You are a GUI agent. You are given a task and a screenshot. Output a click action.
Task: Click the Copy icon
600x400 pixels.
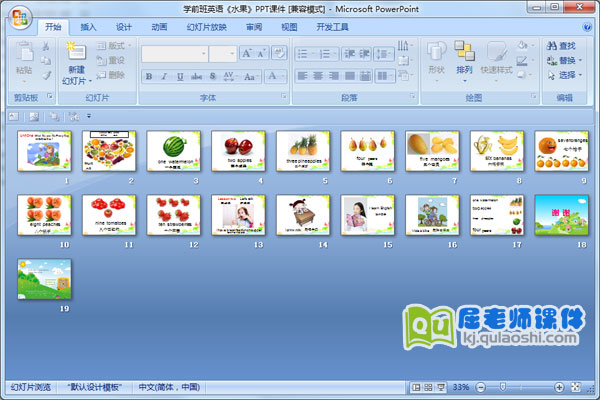tap(46, 60)
